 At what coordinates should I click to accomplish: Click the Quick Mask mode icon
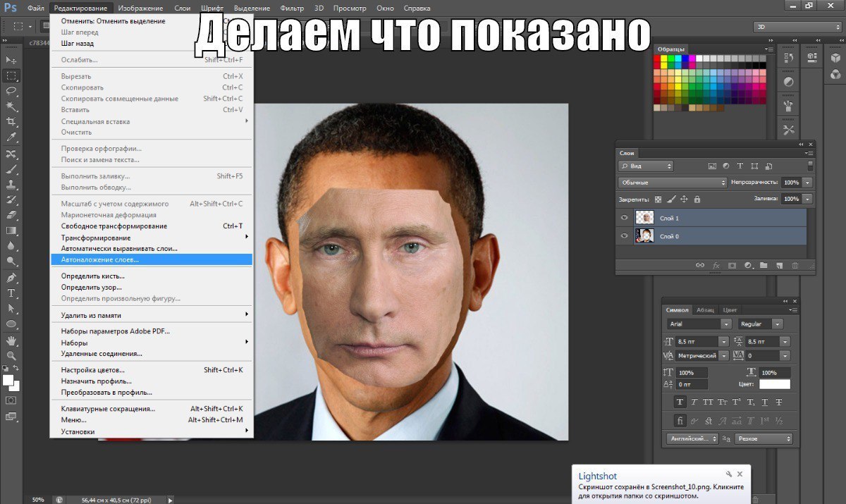pos(11,400)
